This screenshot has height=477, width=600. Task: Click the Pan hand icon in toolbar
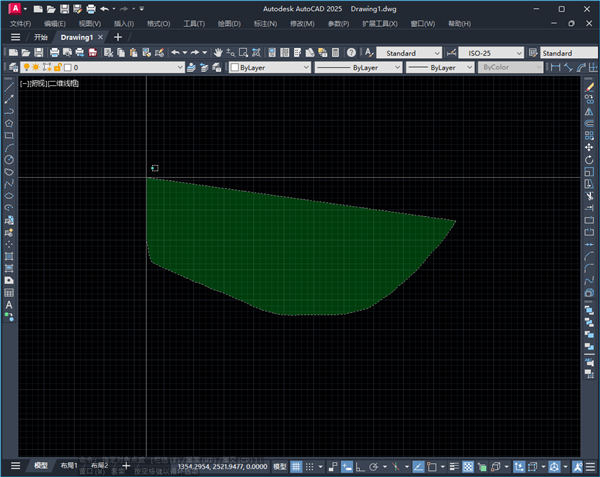click(217, 52)
